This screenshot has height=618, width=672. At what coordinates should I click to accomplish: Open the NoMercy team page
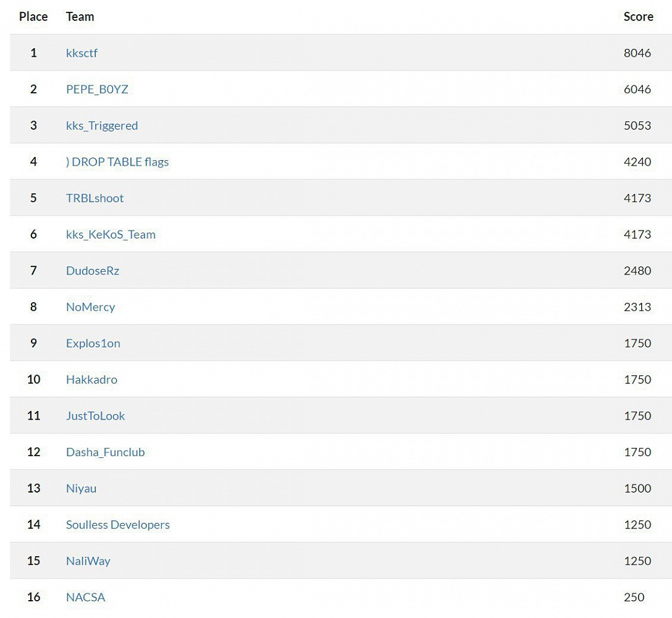tap(90, 307)
